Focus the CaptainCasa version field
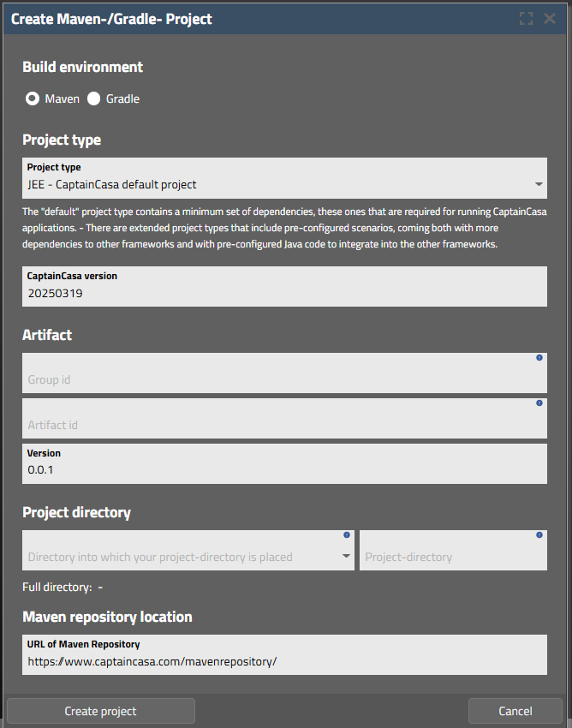Screen dimensions: 572x728 283,293
